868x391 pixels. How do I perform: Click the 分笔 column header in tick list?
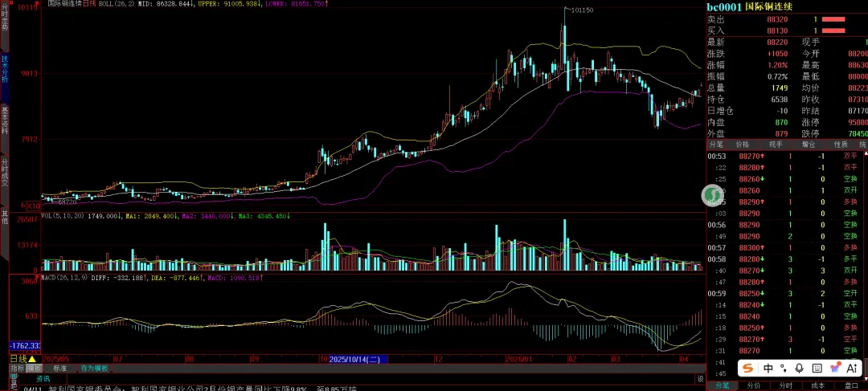[715, 145]
